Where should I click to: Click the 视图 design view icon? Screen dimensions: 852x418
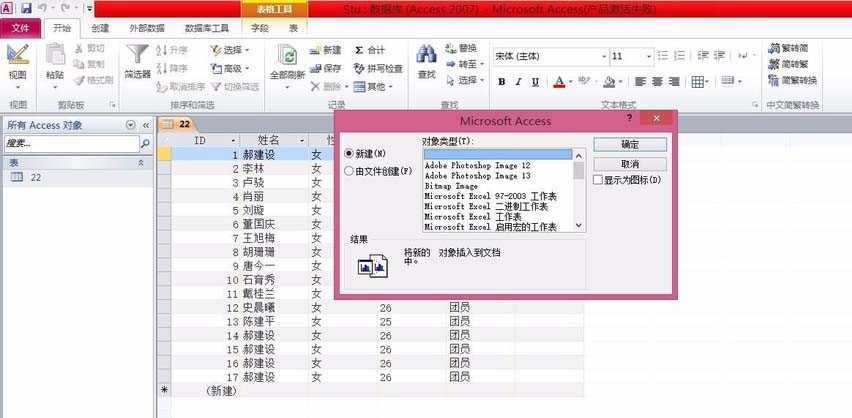[x=17, y=54]
